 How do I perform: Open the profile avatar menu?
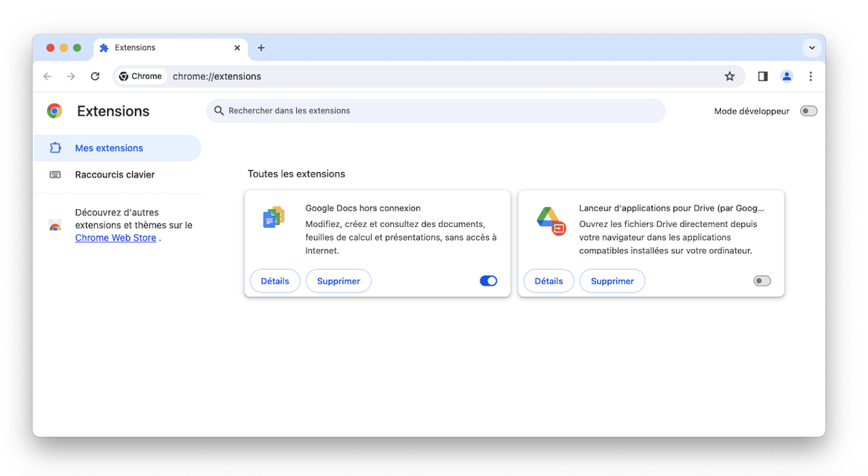[787, 76]
